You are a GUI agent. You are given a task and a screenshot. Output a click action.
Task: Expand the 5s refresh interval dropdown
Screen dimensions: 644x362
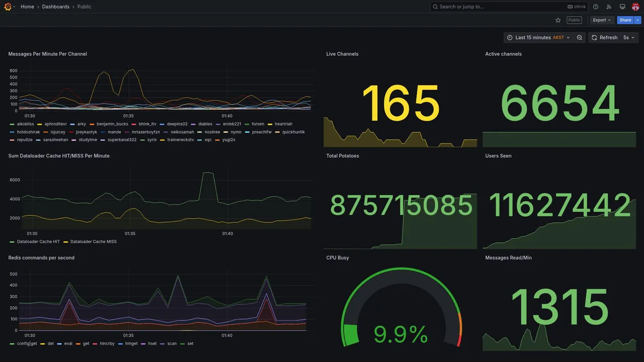pos(629,38)
